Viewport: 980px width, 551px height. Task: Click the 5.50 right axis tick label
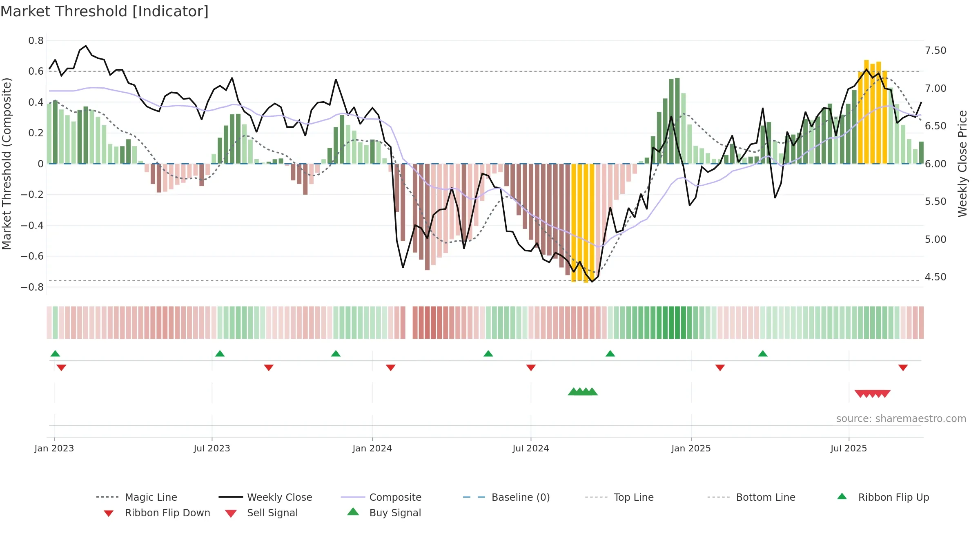coord(935,202)
